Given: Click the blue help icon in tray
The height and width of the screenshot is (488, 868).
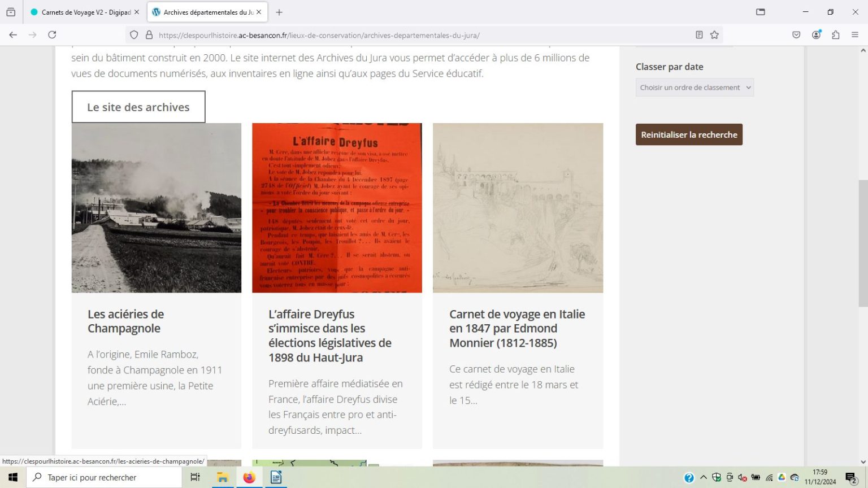Looking at the screenshot, I should tap(689, 478).
